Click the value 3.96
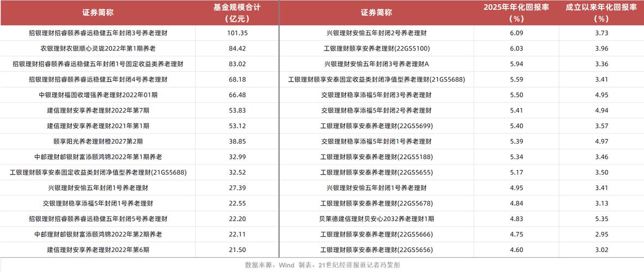The width and height of the screenshot is (644, 272). click(602, 48)
